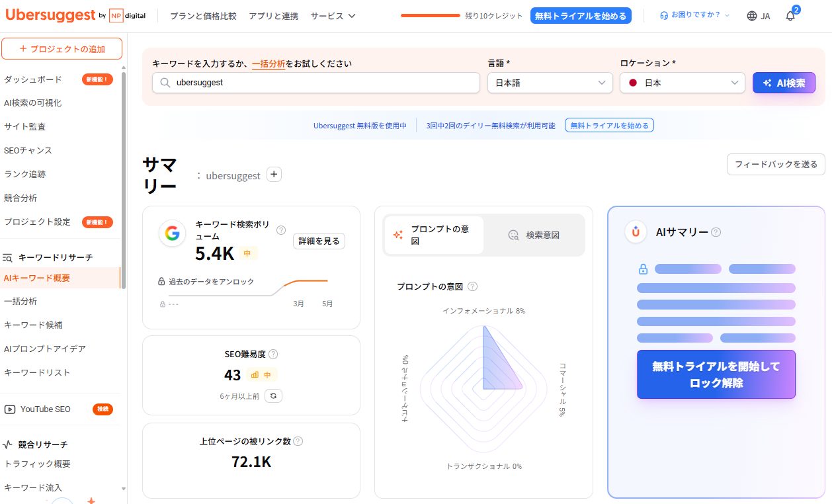832x504 pixels.
Task: Open SEOチャンス in the sidebar
Action: coord(28,151)
